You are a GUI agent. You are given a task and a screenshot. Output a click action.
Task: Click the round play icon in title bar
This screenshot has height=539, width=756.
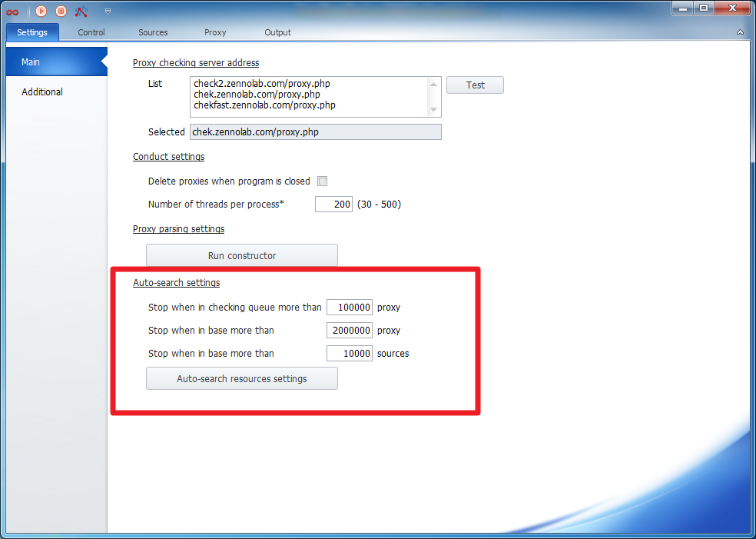point(41,11)
